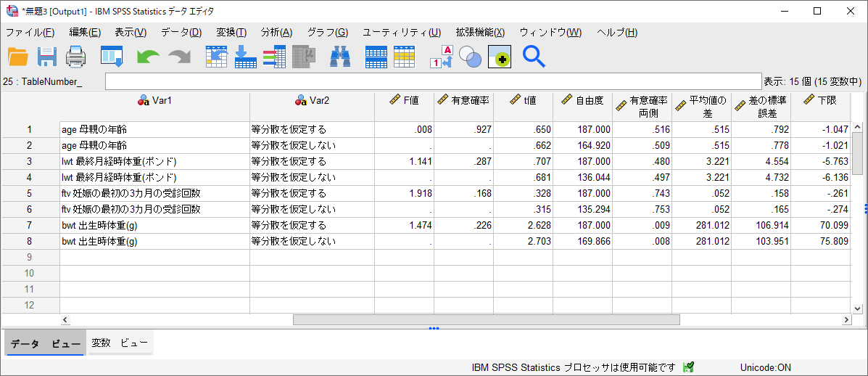
Task: Go to variable toolbar icon
Action: click(x=245, y=57)
